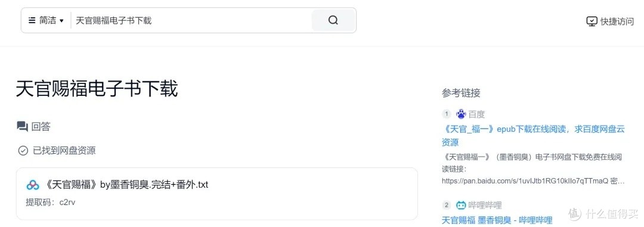Image resolution: width=644 pixels, height=227 pixels.
Task: Open 天官赐福 墨香铜臭 - 哔哩哔哩 link
Action: pos(497,220)
